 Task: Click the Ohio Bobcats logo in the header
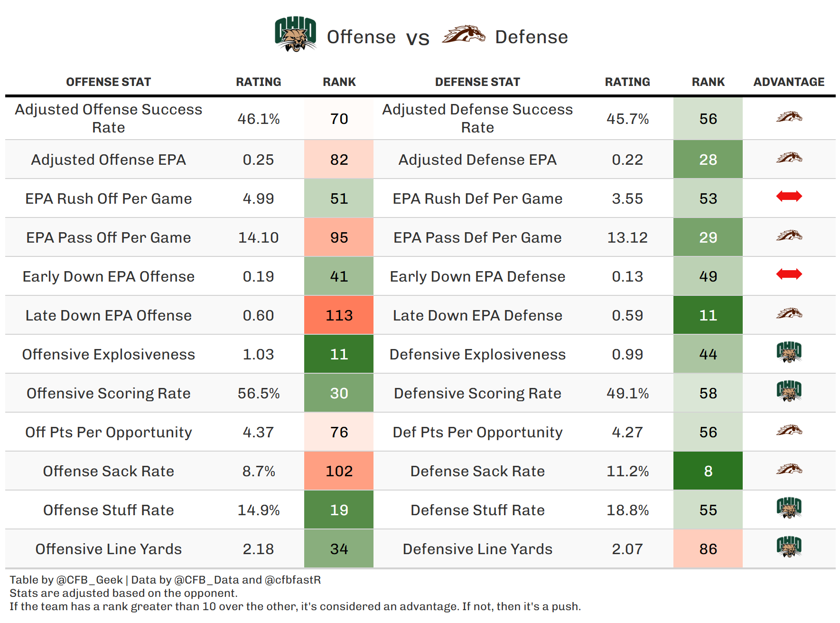[x=295, y=34]
